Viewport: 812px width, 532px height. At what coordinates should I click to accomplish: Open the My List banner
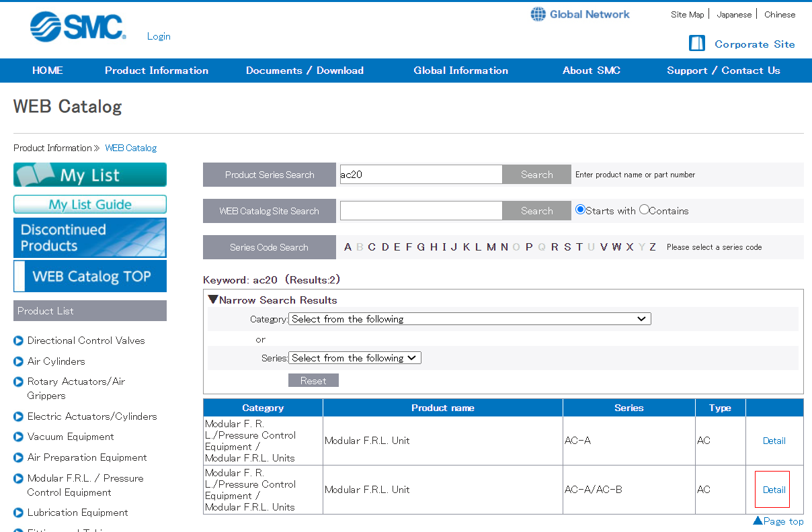pos(90,175)
